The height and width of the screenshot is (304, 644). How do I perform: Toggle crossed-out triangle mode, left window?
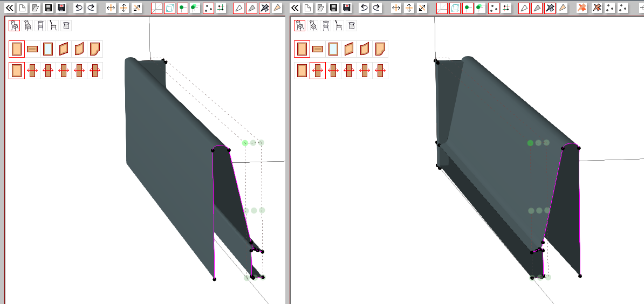point(264,8)
